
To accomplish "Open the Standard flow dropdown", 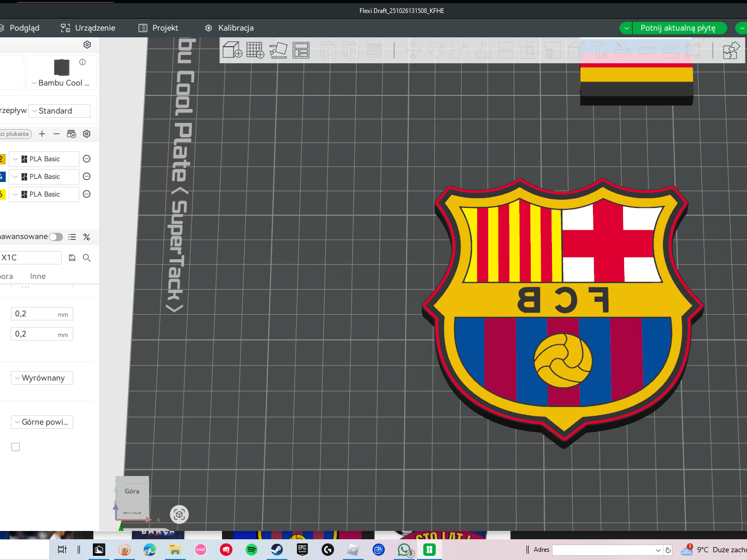I will 59,111.
